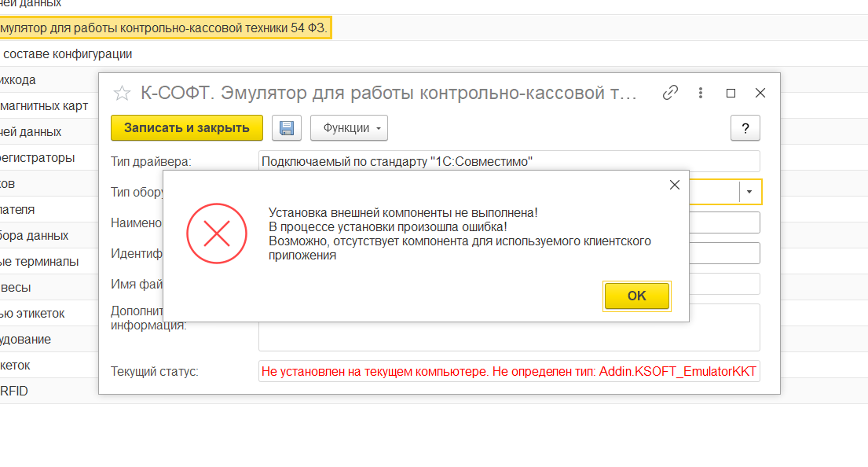This screenshot has height=467, width=868.
Task: Select ью этикеток list item
Action: [x=32, y=314]
